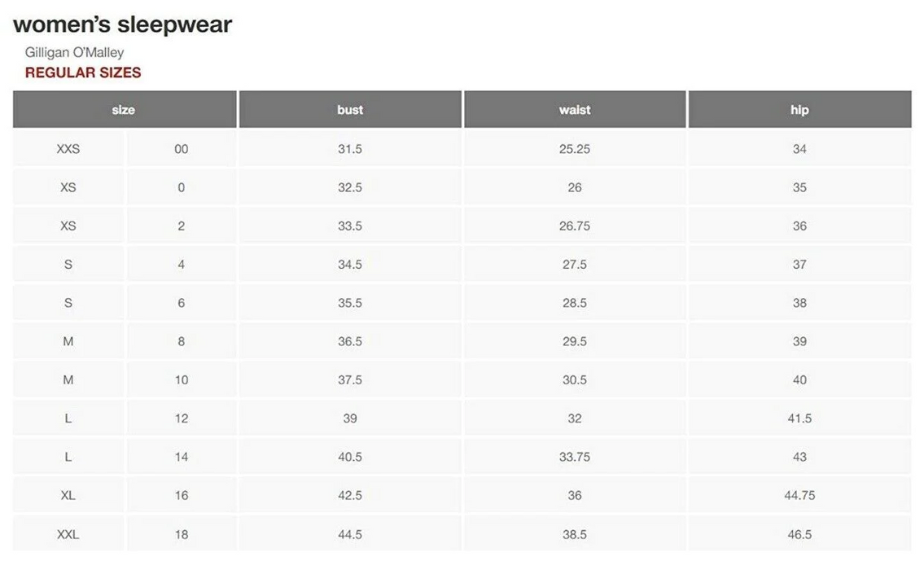Click the waist value 25.25
This screenshot has height=570, width=924.
click(575, 149)
